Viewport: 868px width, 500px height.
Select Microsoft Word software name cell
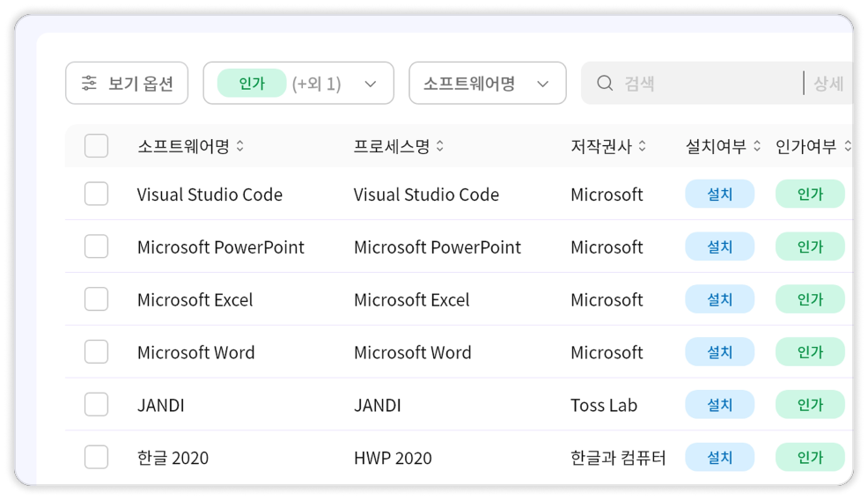(x=196, y=352)
